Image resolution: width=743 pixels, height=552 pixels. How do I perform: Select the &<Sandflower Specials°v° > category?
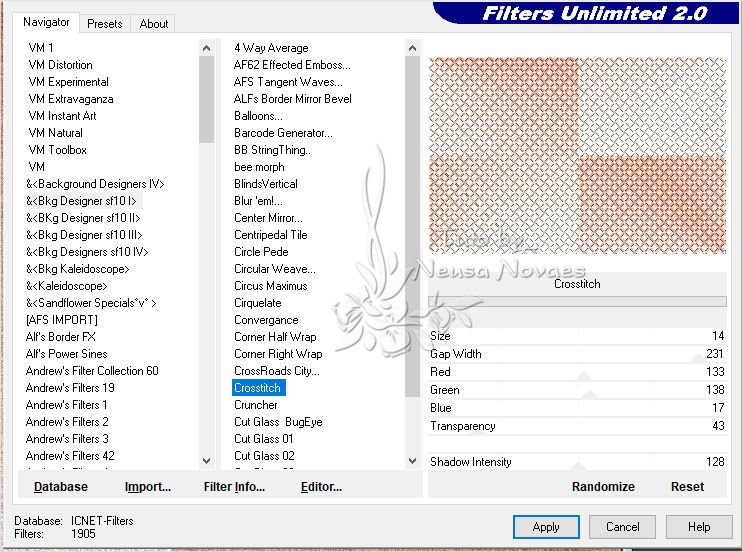(91, 303)
